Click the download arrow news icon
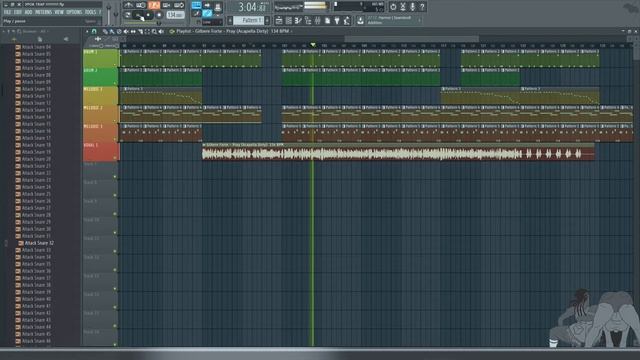This screenshot has width=640, height=360. point(360,20)
